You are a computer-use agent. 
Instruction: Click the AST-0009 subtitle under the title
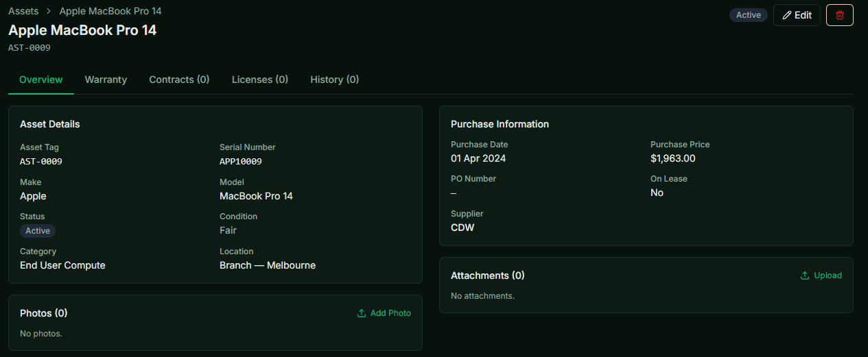tap(30, 48)
